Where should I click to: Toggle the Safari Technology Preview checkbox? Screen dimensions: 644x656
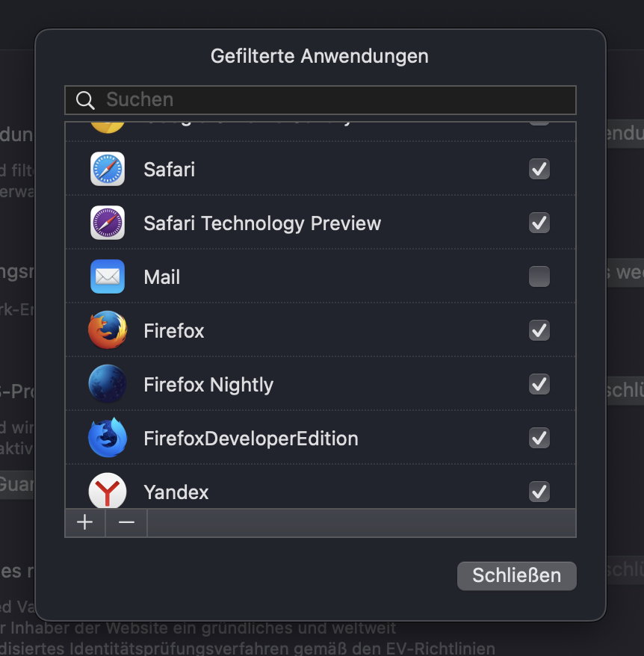[539, 223]
